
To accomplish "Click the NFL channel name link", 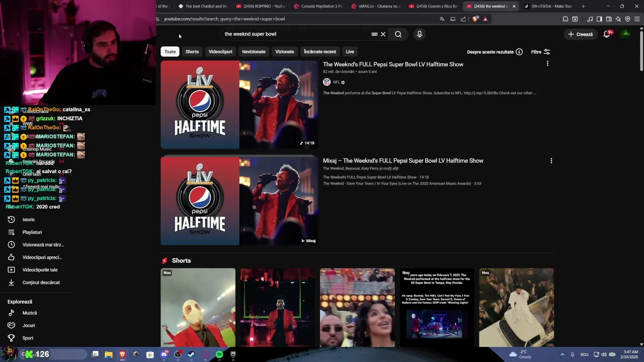I will 336,82.
